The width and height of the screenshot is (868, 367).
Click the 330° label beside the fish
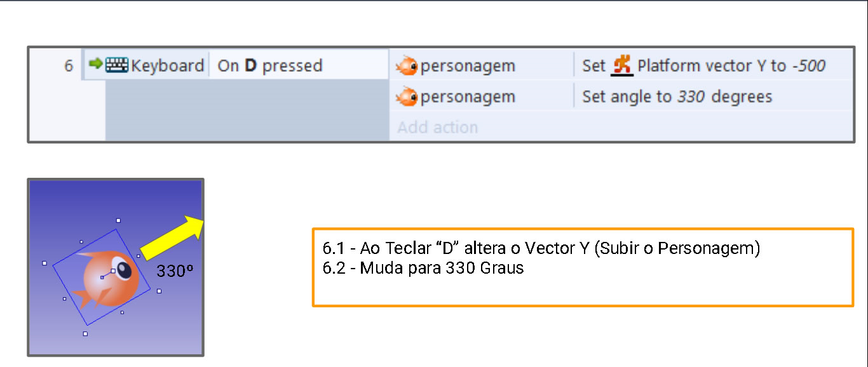tap(175, 271)
